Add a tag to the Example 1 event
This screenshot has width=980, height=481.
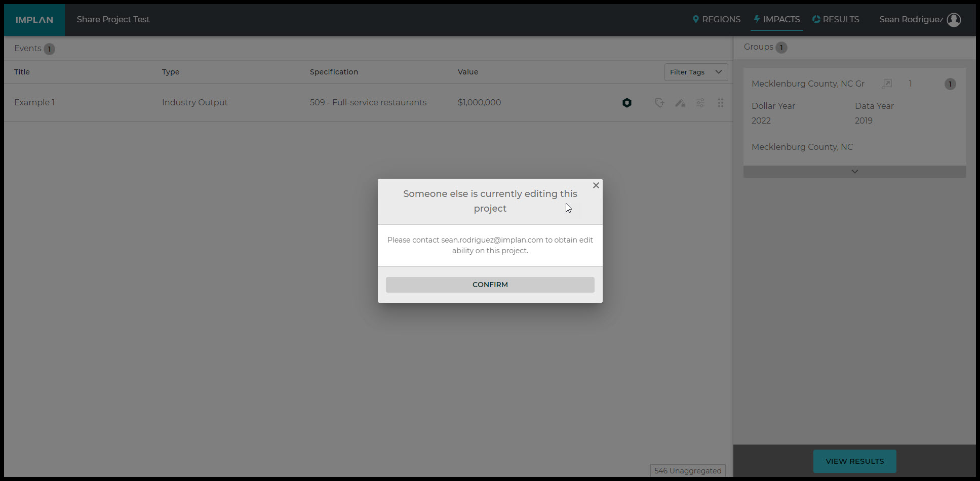659,103
